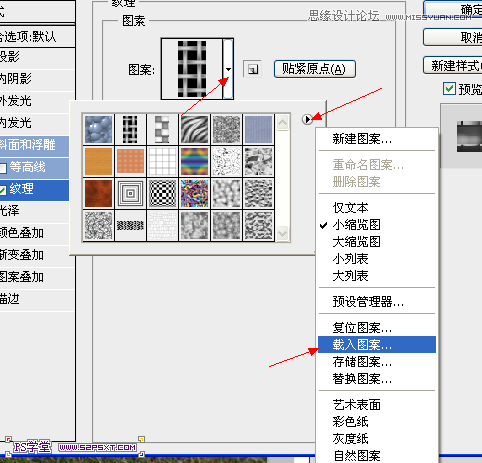Select 投影 drop shadow style
The width and height of the screenshot is (482, 463).
pyautogui.click(x=37, y=57)
